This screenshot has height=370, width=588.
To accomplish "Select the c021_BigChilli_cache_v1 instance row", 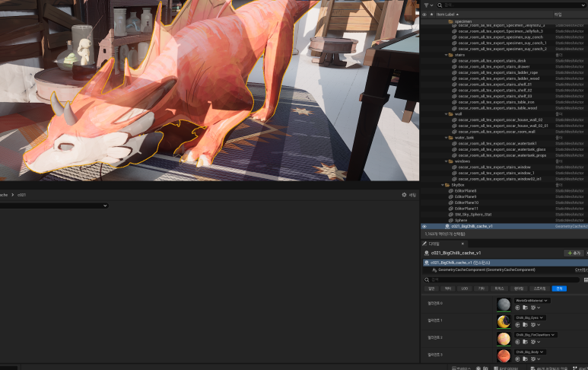I will [505, 263].
